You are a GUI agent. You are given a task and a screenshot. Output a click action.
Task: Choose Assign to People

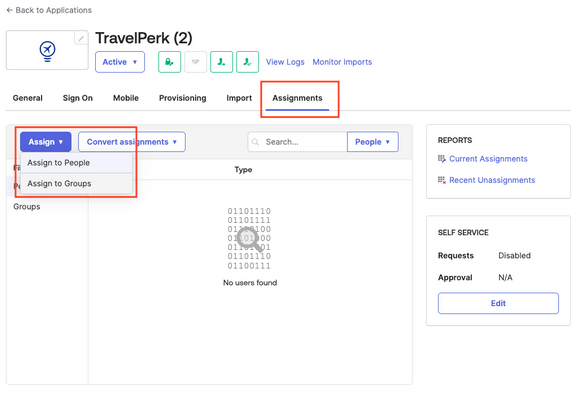[77, 163]
